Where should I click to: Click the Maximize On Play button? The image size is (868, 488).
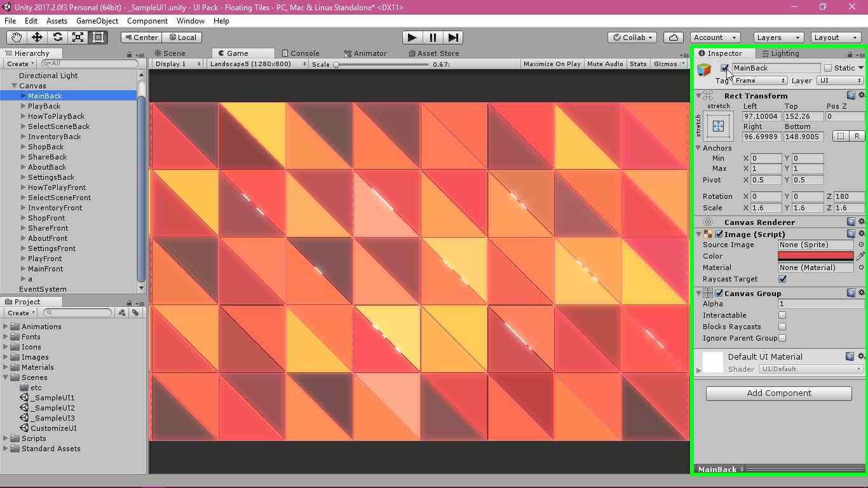(x=552, y=64)
